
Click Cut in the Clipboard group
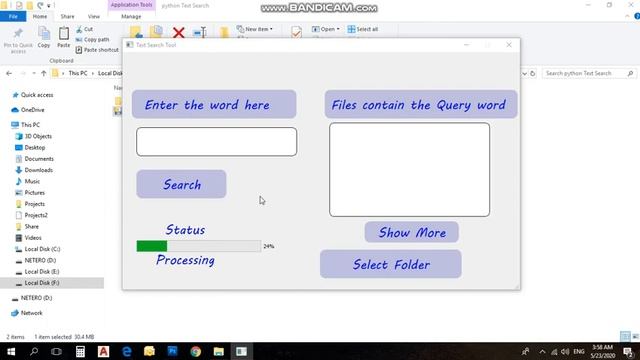pyautogui.click(x=85, y=29)
